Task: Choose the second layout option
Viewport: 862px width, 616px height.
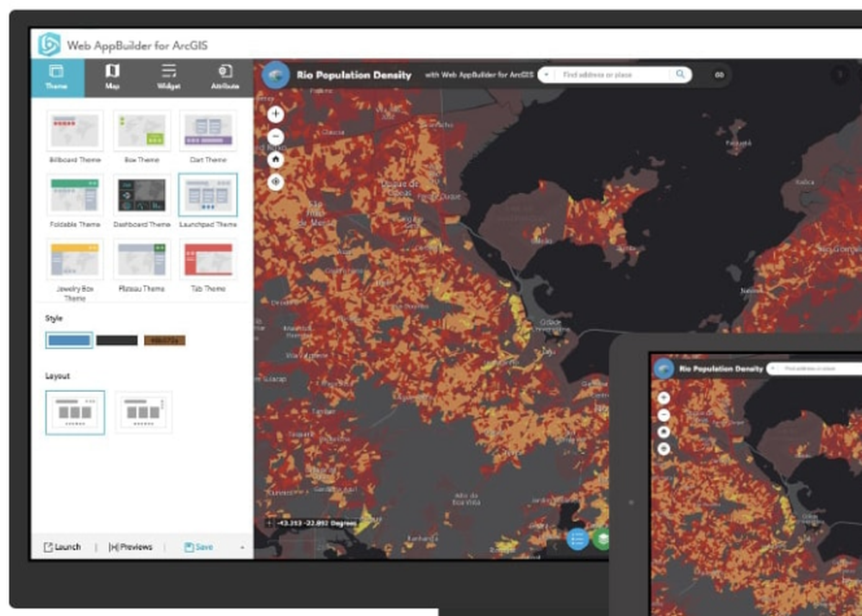Action: coord(143,413)
